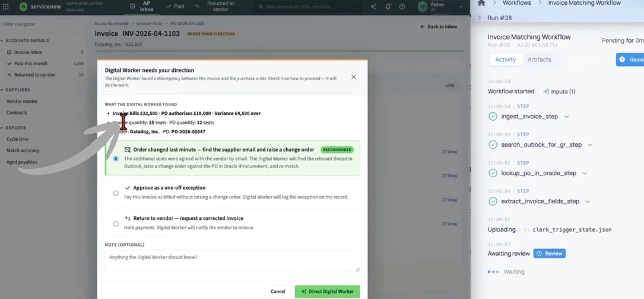
Task: Expand the ingest_invoice_step chevron
Action: pos(566,117)
